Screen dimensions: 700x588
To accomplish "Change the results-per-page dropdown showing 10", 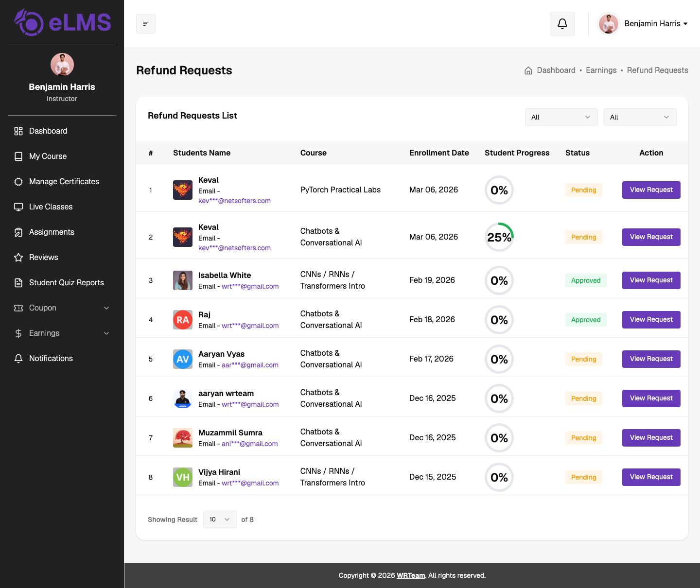I will pos(220,519).
